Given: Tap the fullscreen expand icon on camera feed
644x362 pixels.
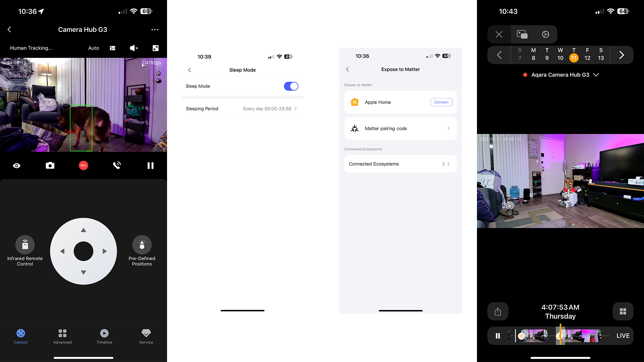Looking at the screenshot, I should tap(156, 48).
